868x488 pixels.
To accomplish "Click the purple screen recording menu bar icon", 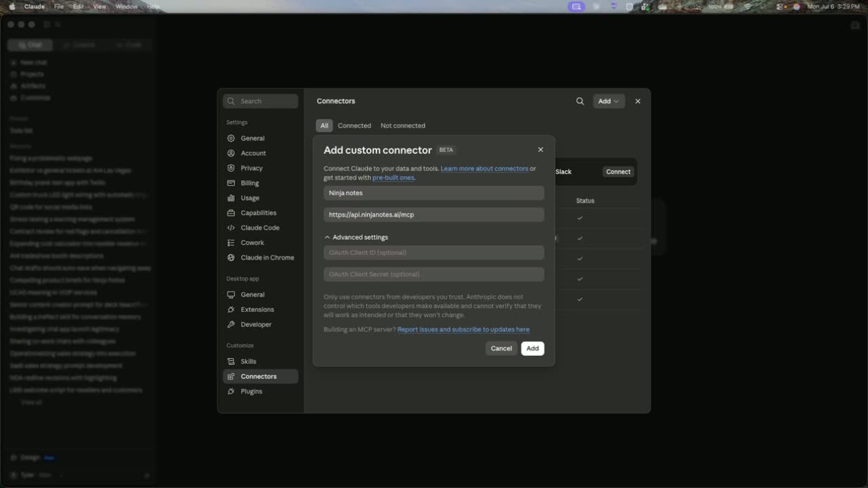I will (577, 7).
